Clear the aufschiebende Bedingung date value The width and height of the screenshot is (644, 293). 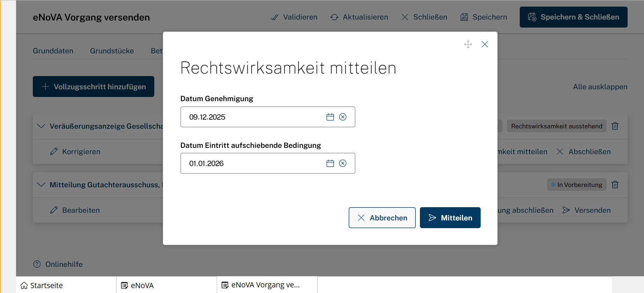[343, 164]
